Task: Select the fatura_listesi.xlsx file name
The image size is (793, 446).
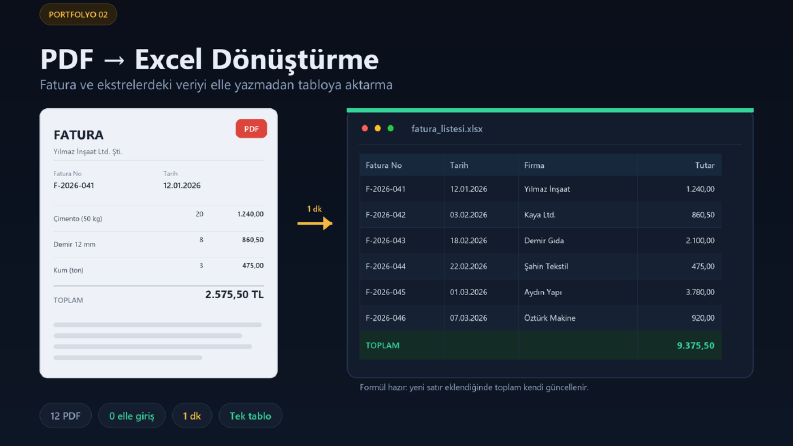Action: (x=447, y=129)
